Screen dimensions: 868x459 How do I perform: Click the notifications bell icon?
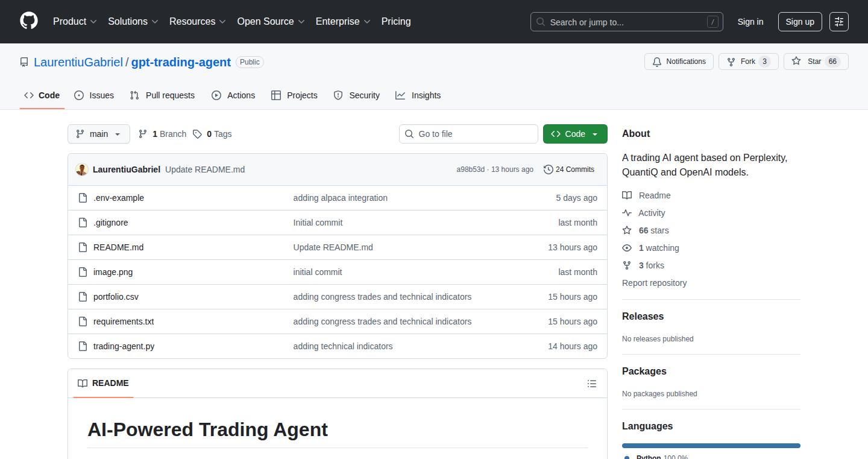[657, 62]
